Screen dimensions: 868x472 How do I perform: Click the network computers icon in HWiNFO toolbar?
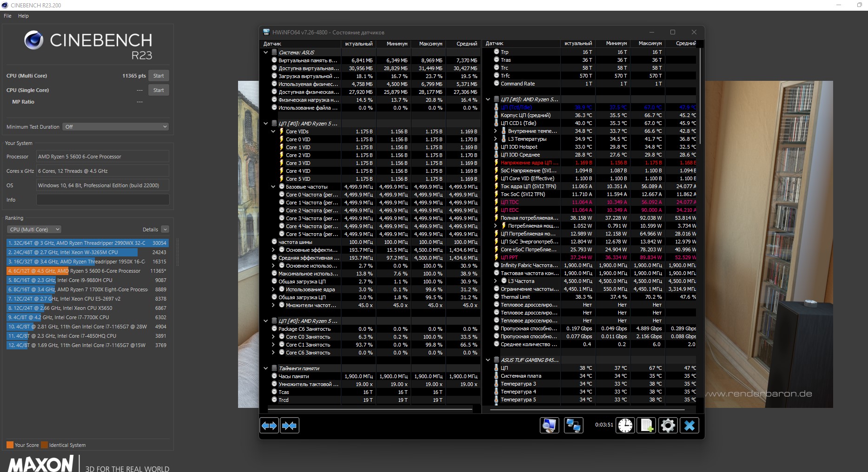[x=573, y=426]
